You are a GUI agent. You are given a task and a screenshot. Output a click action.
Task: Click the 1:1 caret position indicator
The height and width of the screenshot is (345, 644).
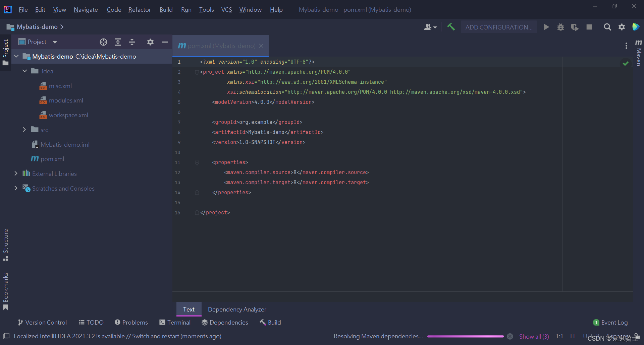click(x=559, y=336)
